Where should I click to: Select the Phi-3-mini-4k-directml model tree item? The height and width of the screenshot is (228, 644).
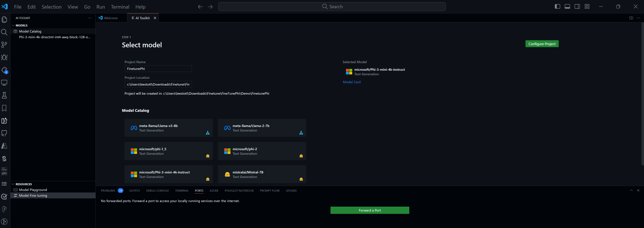tap(53, 37)
